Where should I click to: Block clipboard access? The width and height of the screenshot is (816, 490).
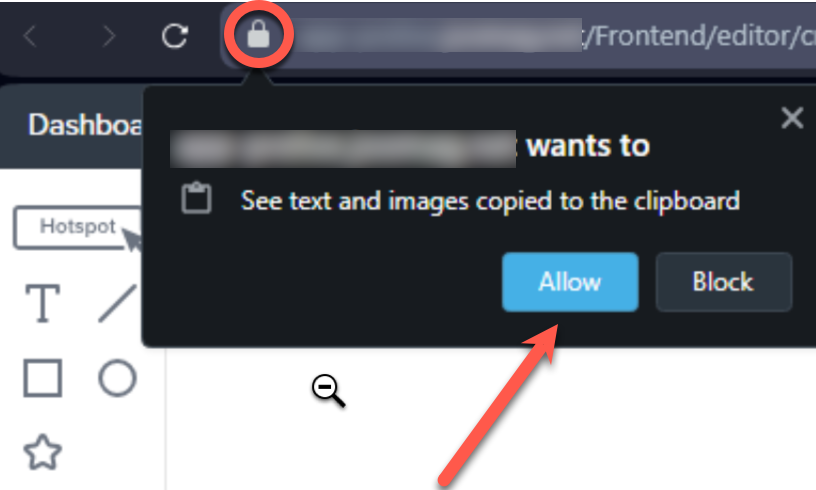click(x=724, y=282)
